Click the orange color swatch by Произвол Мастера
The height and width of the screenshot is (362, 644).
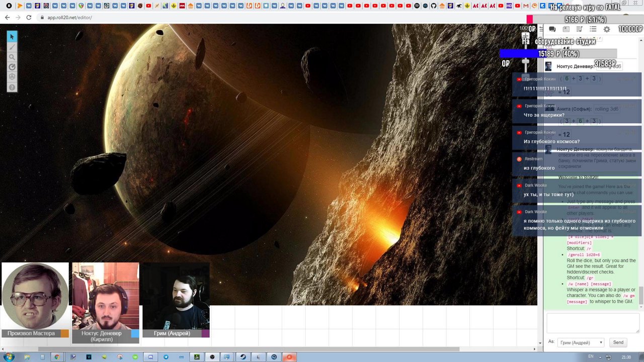click(64, 333)
